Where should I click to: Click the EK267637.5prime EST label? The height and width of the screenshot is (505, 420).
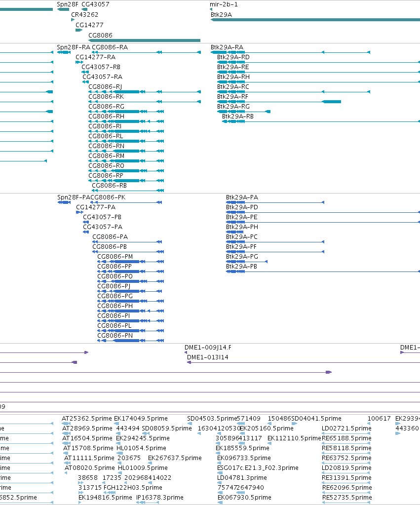[x=175, y=458]
